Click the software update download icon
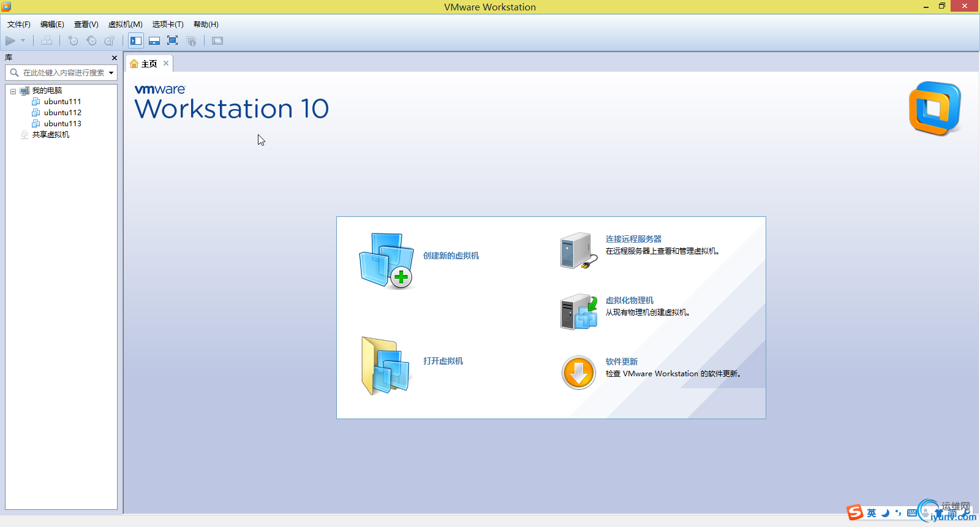Viewport: 980px width, 527px height. tap(579, 373)
